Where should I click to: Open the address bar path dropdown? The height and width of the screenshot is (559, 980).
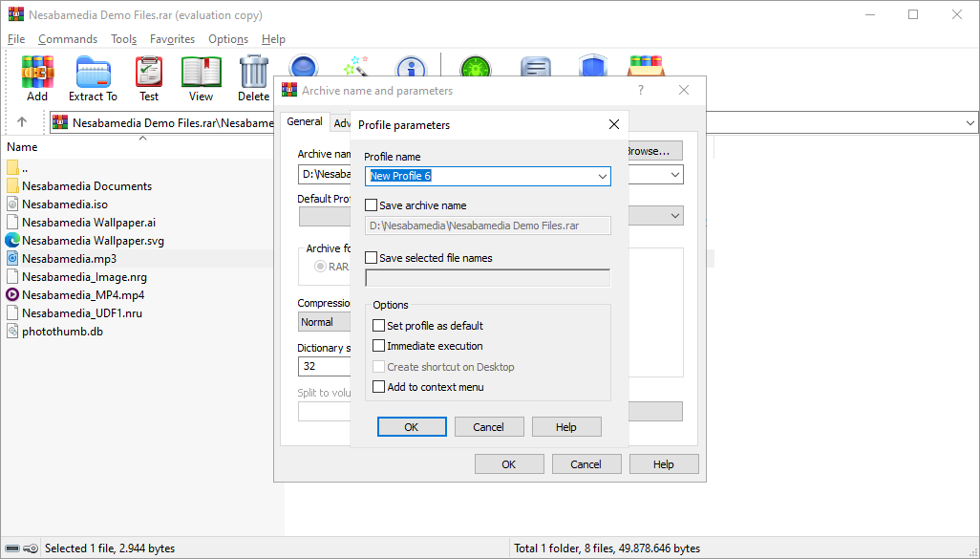(x=969, y=122)
